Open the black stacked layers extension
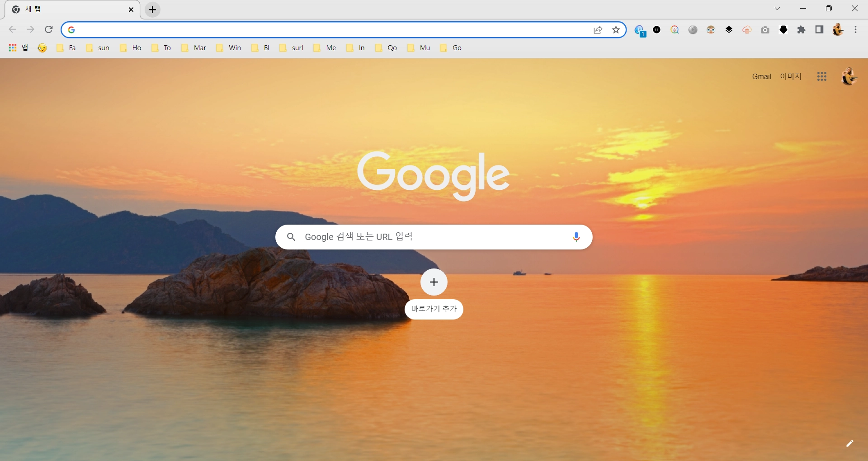868x461 pixels. pyautogui.click(x=729, y=30)
